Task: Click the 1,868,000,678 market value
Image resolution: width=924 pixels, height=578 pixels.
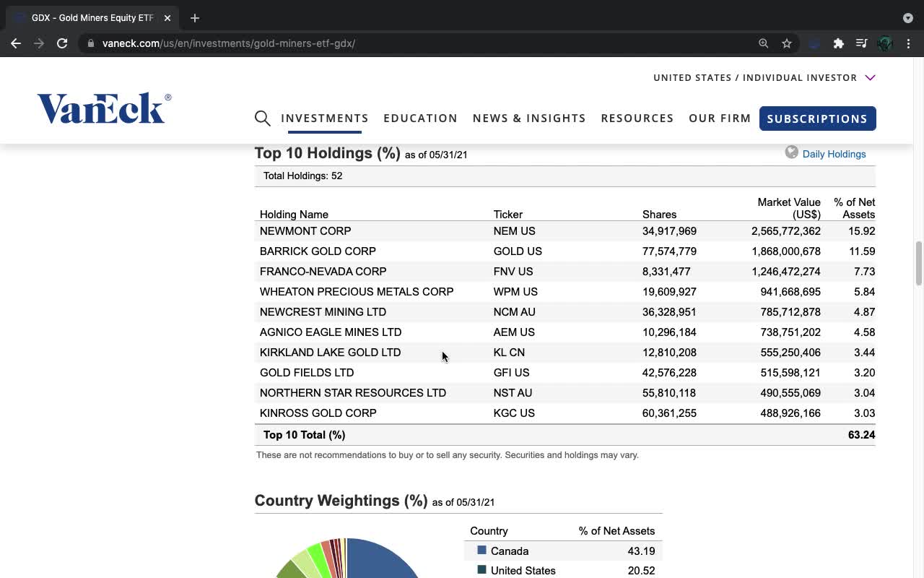Action: pyautogui.click(x=786, y=251)
